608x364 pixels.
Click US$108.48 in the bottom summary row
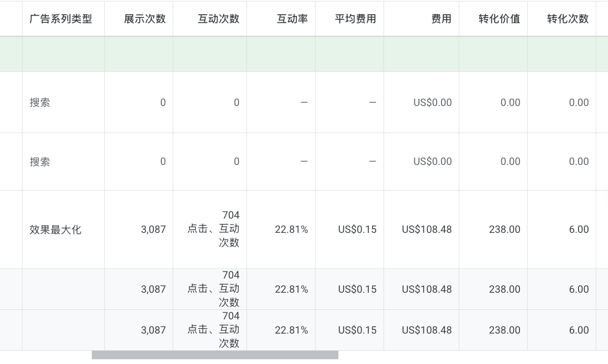click(x=426, y=330)
